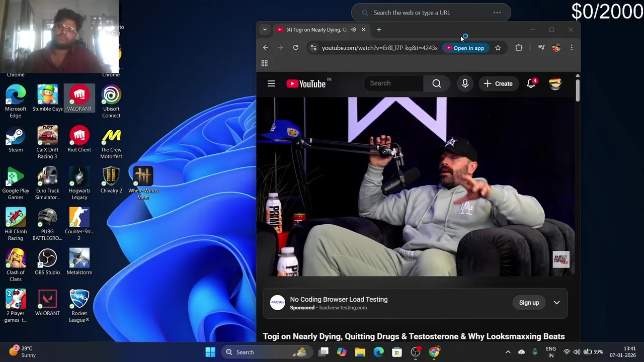Click the URL in the address bar

[x=380, y=48]
